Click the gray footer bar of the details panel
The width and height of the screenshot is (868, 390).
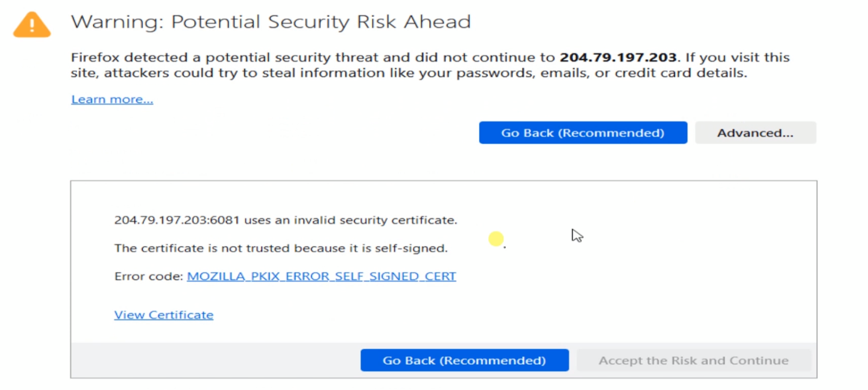tap(217, 360)
